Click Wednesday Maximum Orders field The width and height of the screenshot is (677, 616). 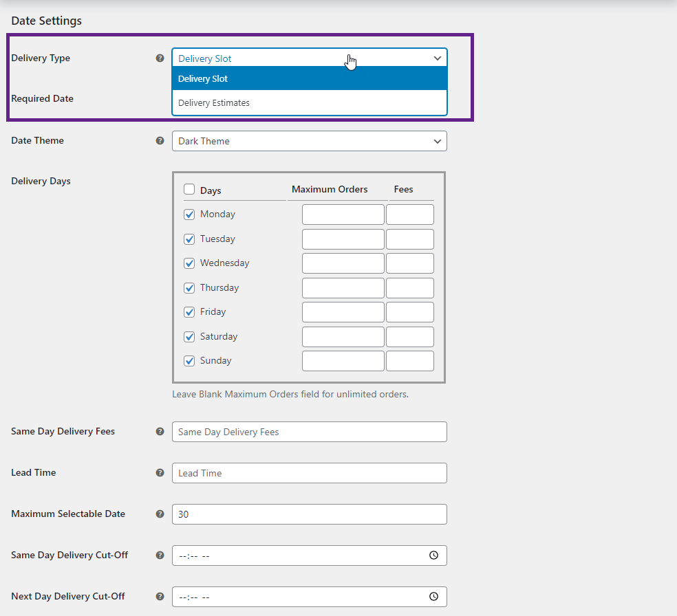coord(343,263)
